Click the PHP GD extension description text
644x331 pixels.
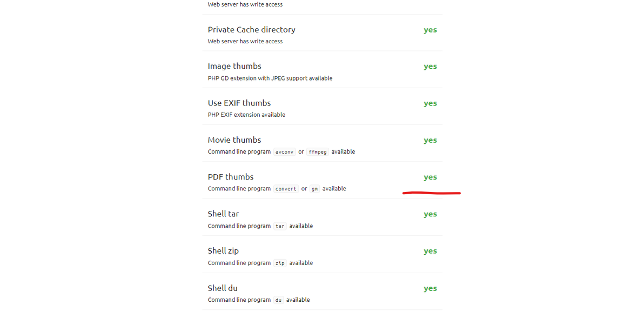click(270, 78)
